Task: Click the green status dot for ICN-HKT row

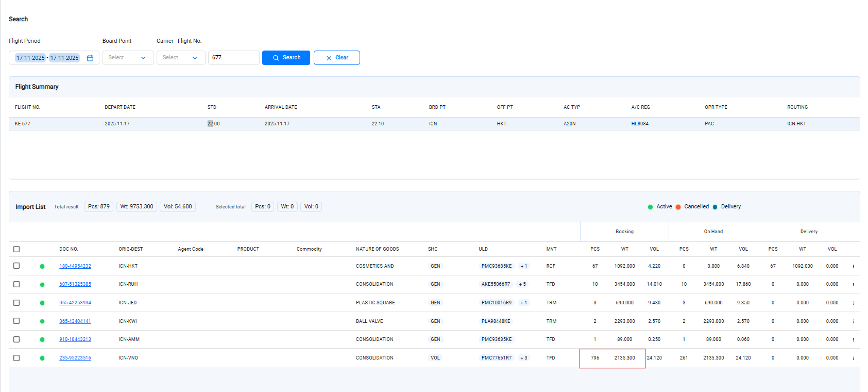Action: 42,267
